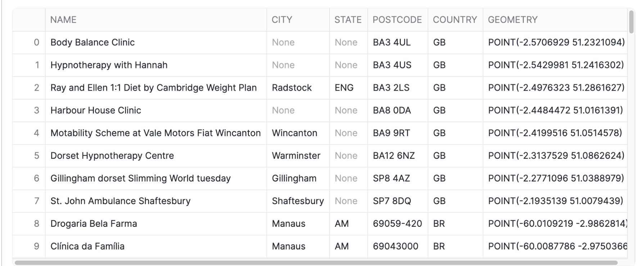Click the Gillingham city cell

tap(294, 178)
